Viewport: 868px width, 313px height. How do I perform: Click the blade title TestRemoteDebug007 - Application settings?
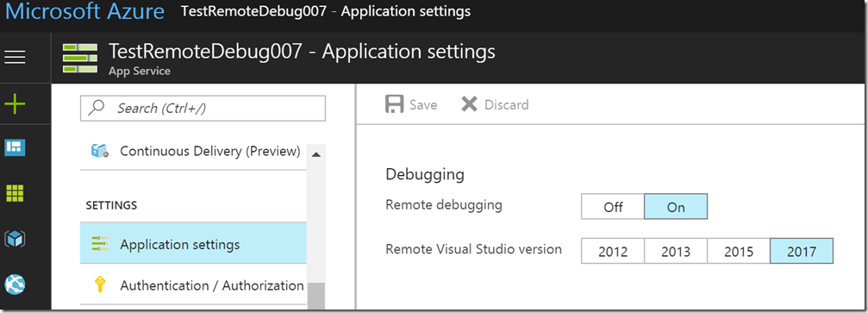click(303, 52)
